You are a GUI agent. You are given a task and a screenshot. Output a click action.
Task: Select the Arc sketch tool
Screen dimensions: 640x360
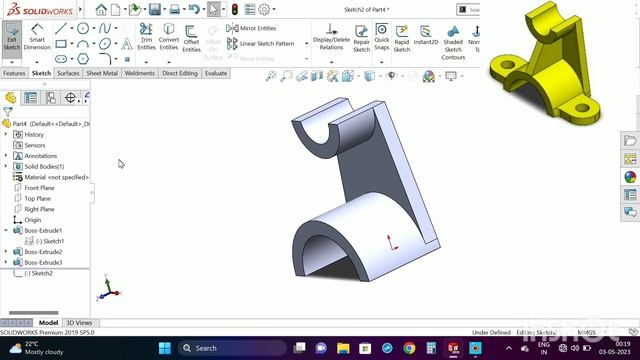click(83, 43)
